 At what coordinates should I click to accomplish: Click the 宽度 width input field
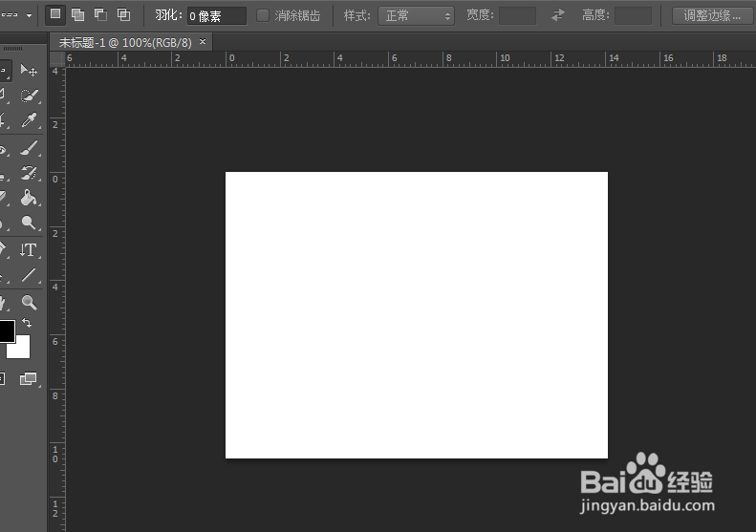coord(517,16)
